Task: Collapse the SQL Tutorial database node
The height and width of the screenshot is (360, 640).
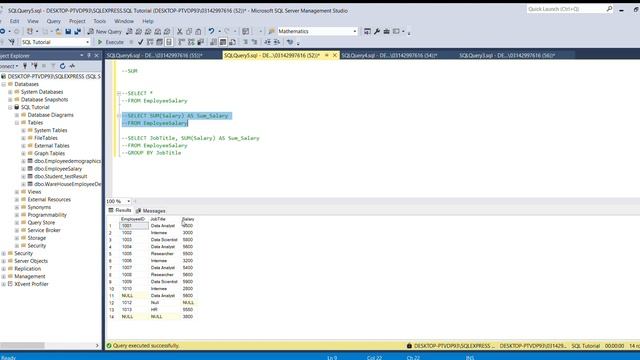Action: [x=10, y=107]
